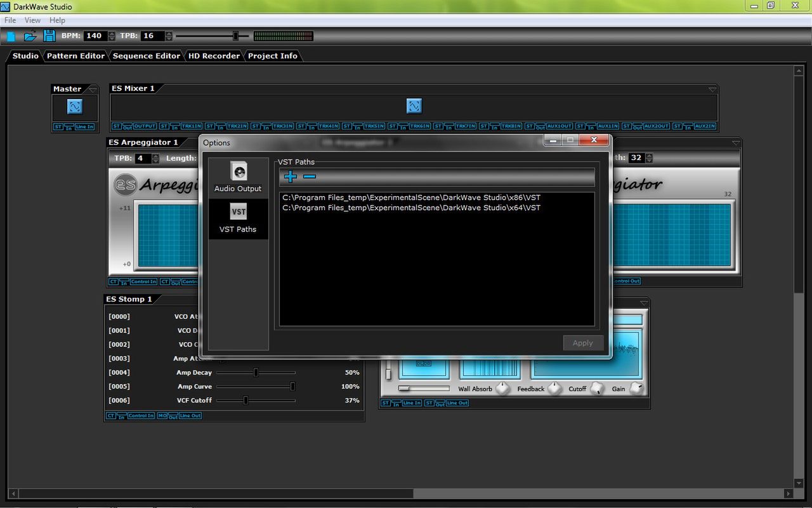This screenshot has height=508, width=812.
Task: Click the vertical scrollbar of the studio view
Action: [799, 277]
